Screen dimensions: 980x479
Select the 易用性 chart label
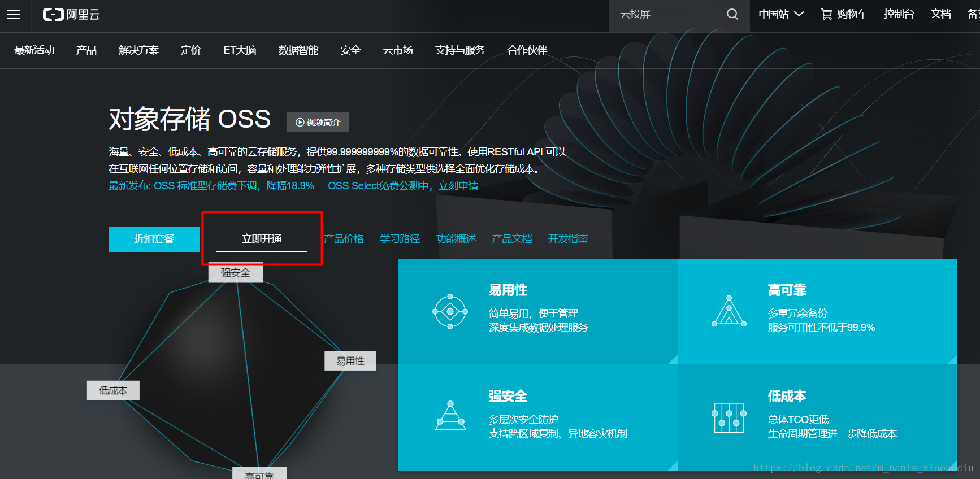tap(350, 361)
